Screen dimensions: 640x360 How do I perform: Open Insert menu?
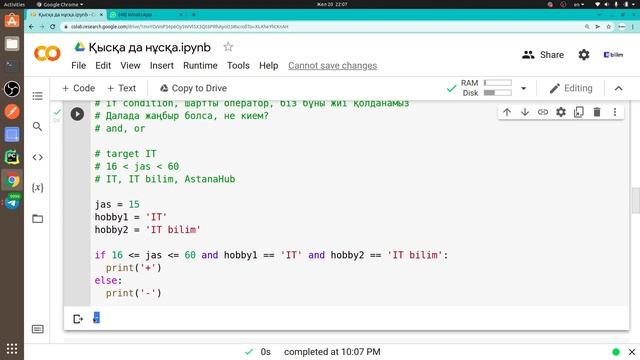click(162, 66)
